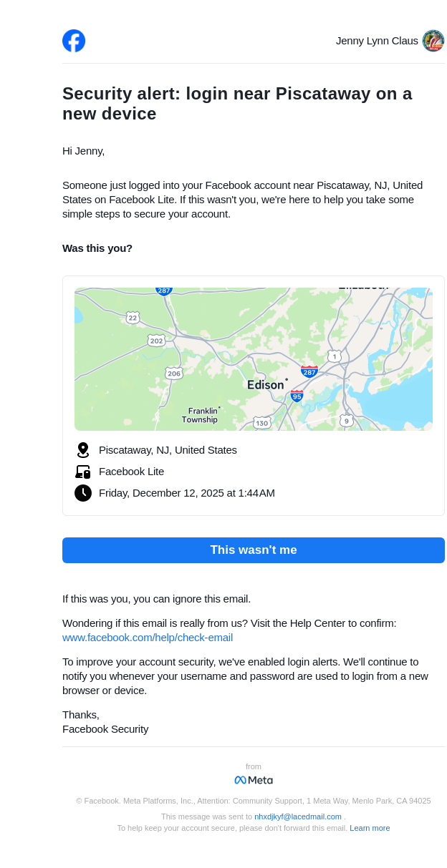Click the nhxdjkyf@lacedmail.com email address link
Screen dimensions: 447x868
pyautogui.click(x=298, y=816)
